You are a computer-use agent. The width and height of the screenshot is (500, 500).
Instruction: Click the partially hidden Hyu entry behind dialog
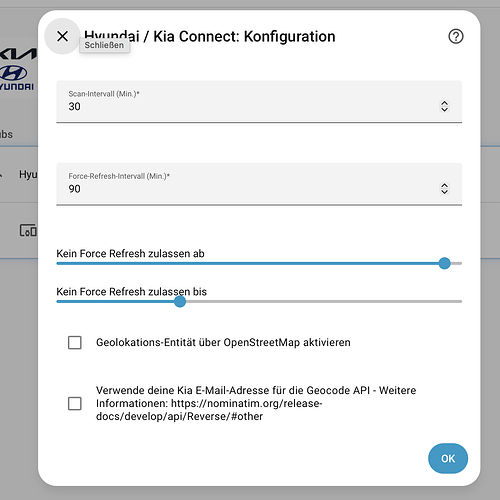(28, 174)
